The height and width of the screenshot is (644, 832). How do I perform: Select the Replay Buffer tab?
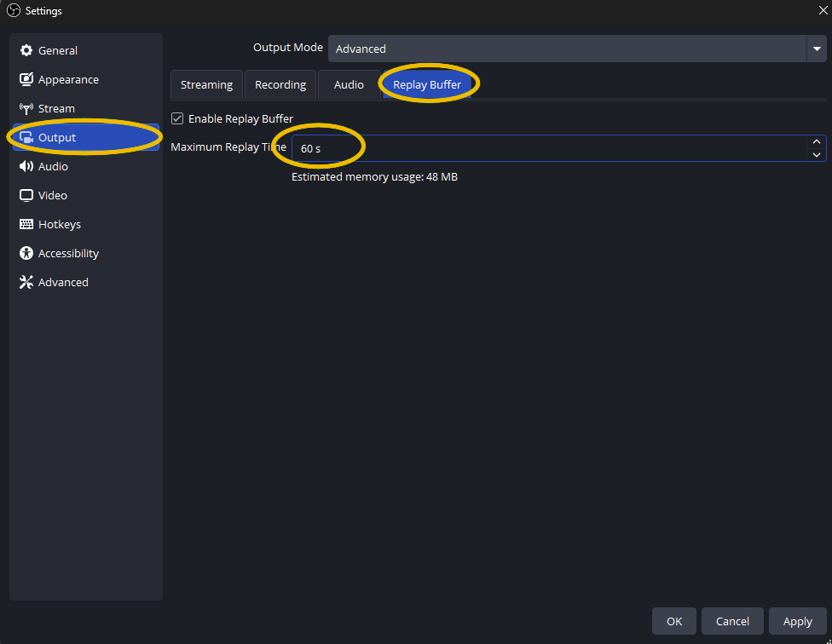[x=426, y=85]
